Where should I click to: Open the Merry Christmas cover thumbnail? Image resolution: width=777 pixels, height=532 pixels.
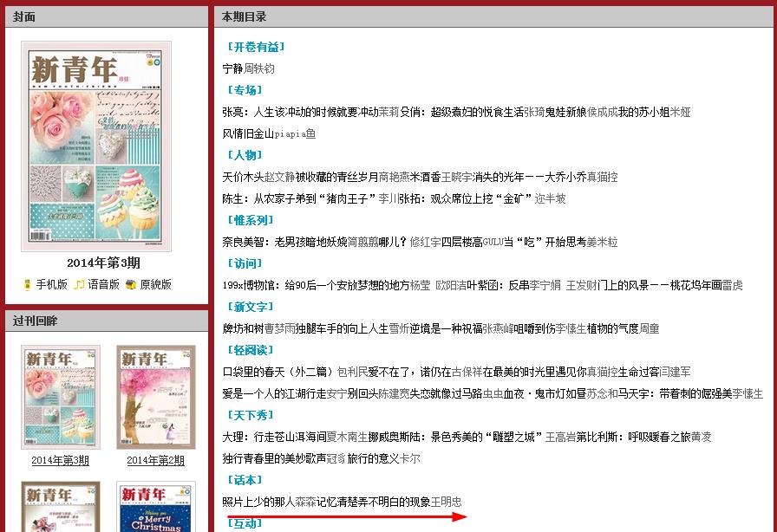pyautogui.click(x=156, y=507)
